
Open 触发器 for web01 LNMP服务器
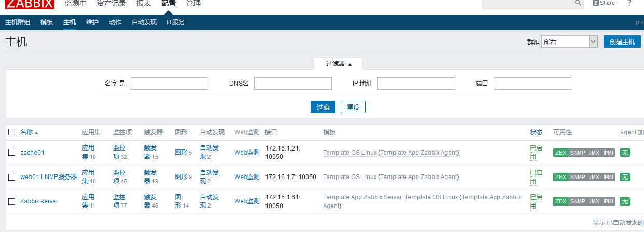[151, 176]
